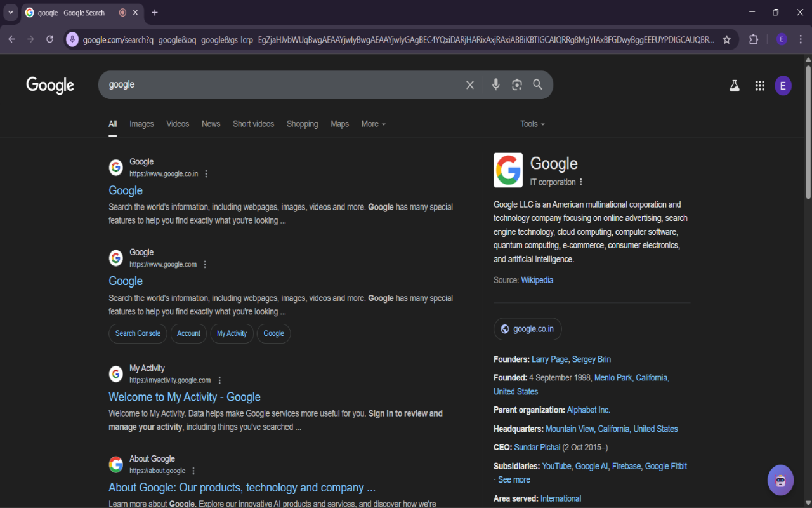812x508 pixels.
Task: Open the International area served link
Action: pos(561,499)
